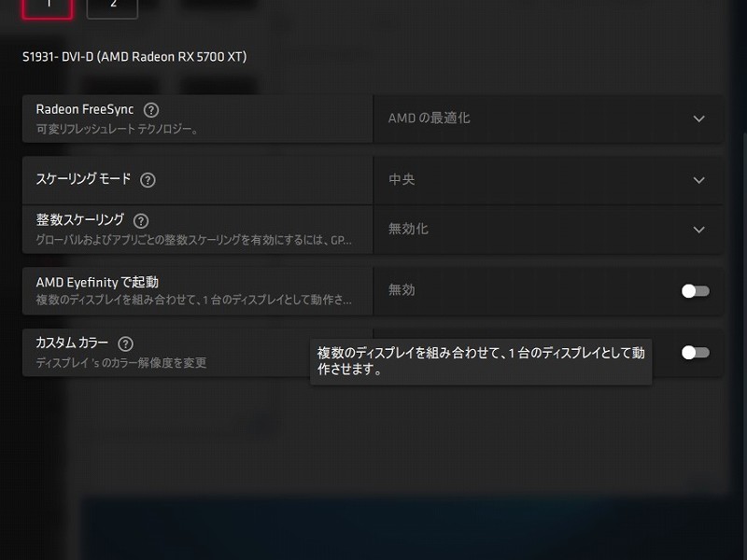Screen dimensions: 747x560
Task: Open help icon for カスタム カラー
Action: point(126,343)
